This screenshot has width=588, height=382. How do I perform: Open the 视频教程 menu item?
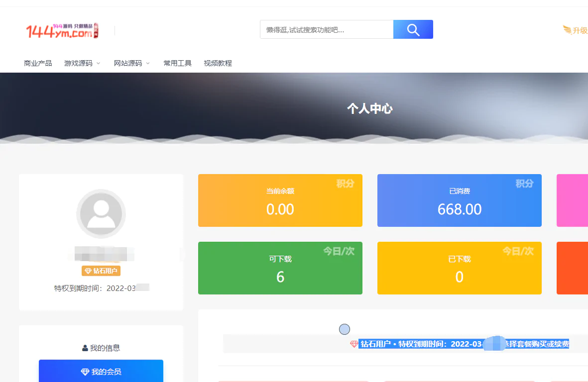tap(218, 63)
